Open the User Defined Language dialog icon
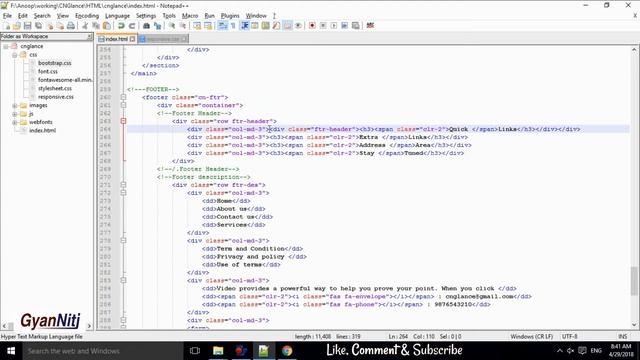Viewport: 640px width, 360px height. point(255,26)
